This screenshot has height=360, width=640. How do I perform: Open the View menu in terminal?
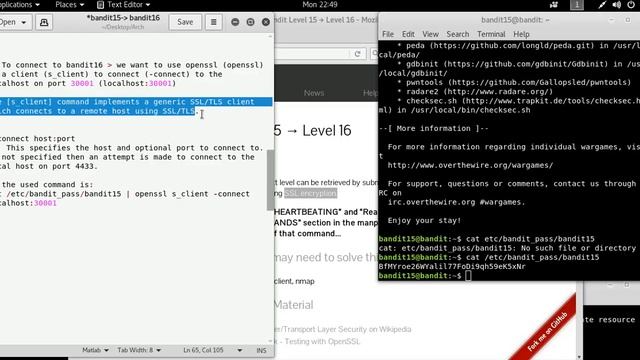tap(430, 34)
